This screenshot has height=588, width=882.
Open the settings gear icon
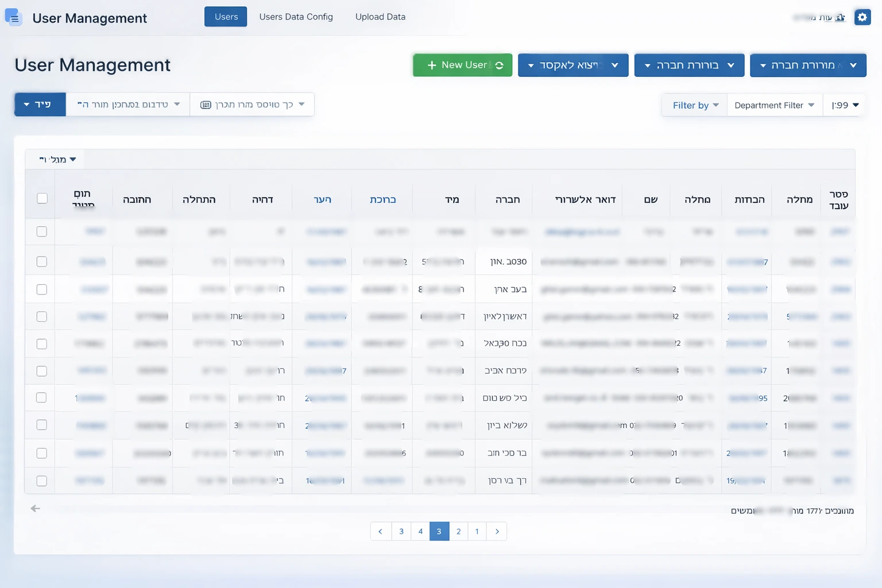click(862, 17)
